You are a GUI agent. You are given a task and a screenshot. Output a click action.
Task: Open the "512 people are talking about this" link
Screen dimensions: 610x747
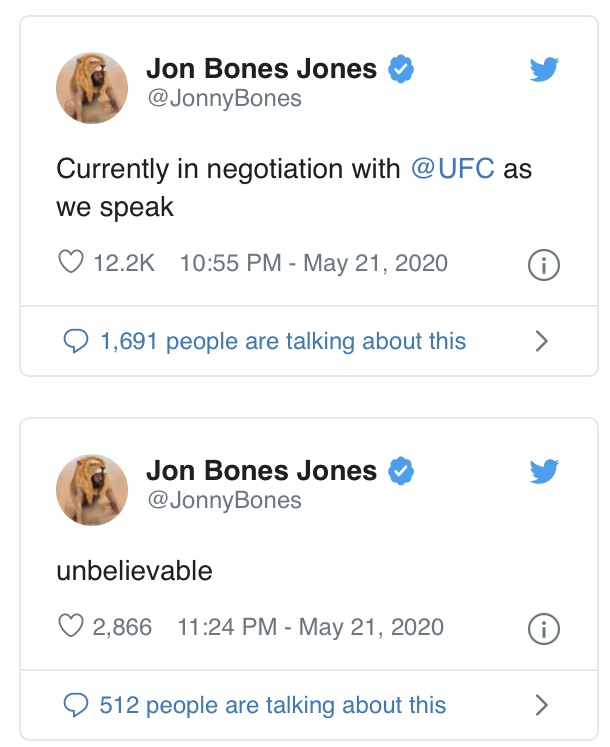[x=273, y=705]
